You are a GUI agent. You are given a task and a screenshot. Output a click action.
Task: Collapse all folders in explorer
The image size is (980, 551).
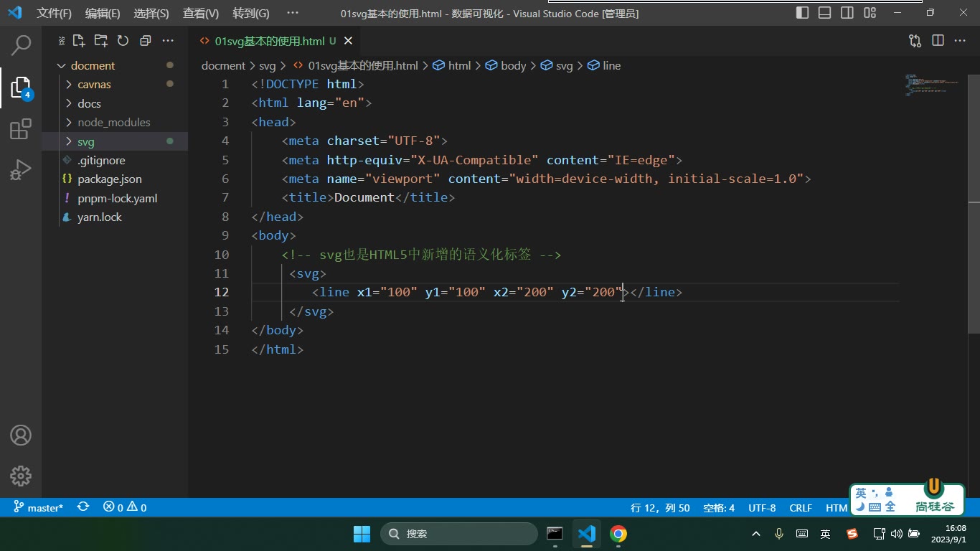146,41
